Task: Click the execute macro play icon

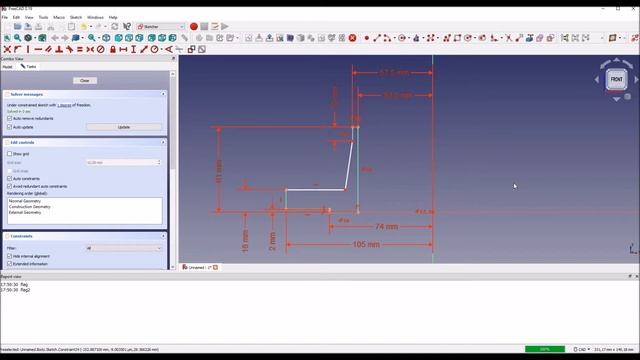Action: coord(225,27)
